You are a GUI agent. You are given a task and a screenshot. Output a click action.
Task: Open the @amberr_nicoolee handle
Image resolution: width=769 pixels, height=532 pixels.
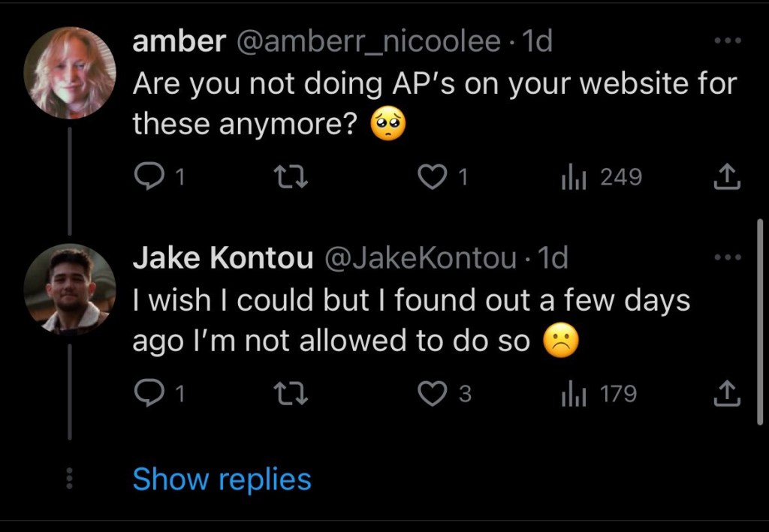tap(368, 42)
